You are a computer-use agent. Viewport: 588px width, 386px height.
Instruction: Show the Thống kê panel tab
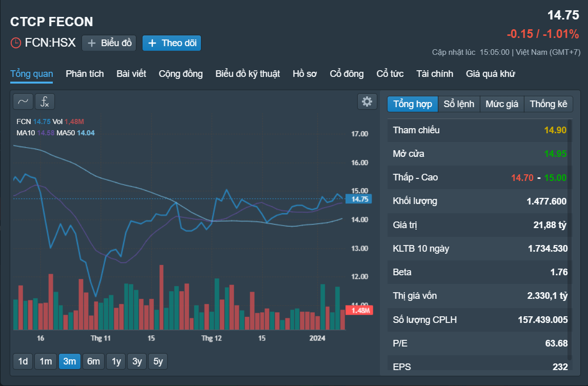pos(548,104)
